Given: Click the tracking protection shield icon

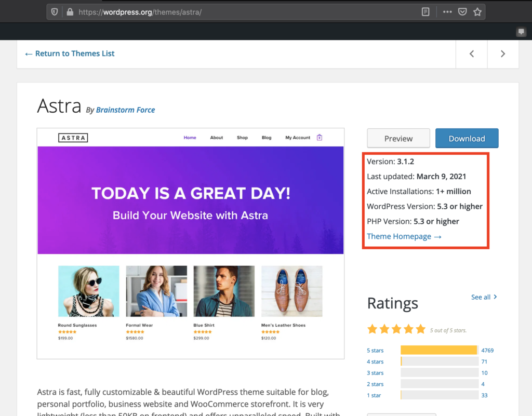Looking at the screenshot, I should tap(54, 12).
